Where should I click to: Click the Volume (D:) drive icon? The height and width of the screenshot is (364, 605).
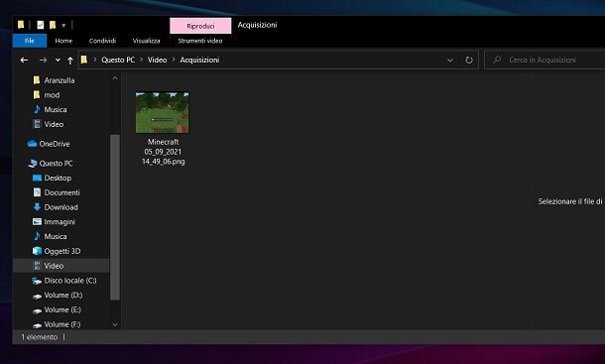coord(37,297)
